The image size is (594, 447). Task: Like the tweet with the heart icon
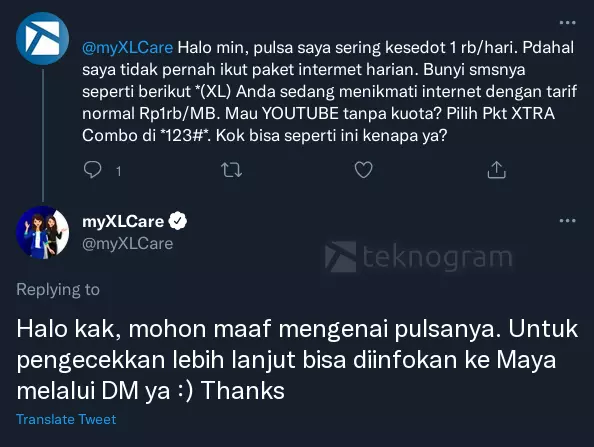[364, 170]
